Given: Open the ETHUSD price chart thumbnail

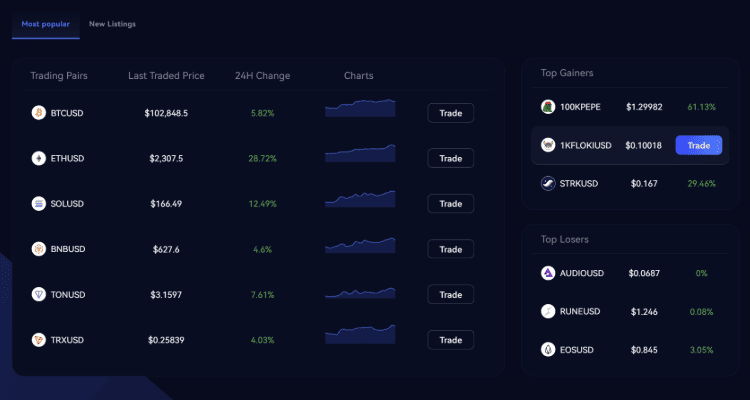Looking at the screenshot, I should point(360,155).
